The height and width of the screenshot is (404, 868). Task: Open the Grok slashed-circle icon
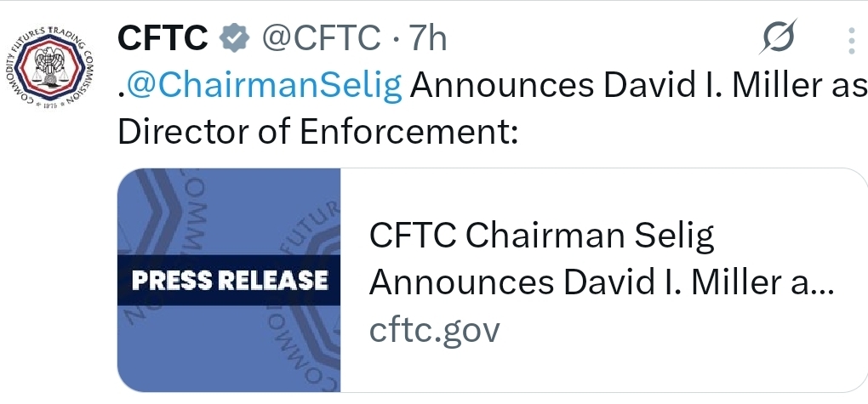(x=779, y=37)
